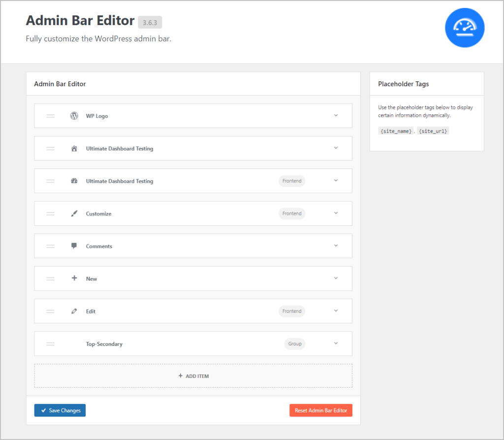Click the Group badge on Top-Secondary row
Screen dimensions: 504x440
point(295,344)
